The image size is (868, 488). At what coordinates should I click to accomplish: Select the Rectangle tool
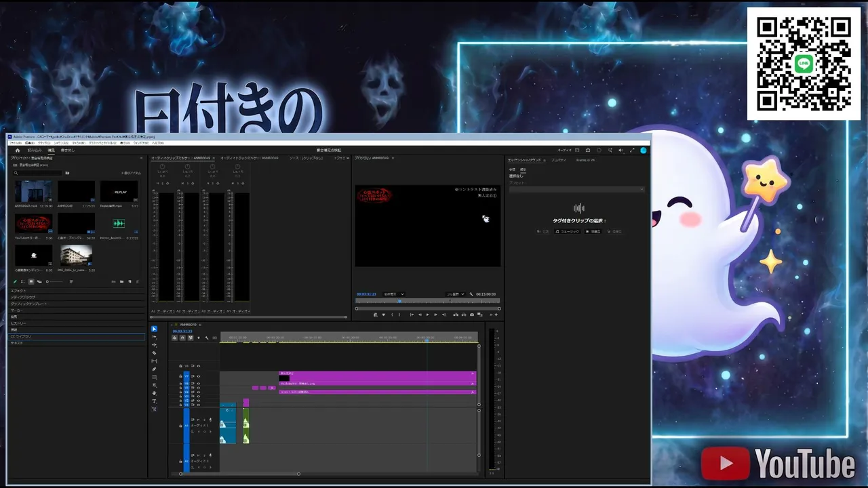(x=154, y=378)
